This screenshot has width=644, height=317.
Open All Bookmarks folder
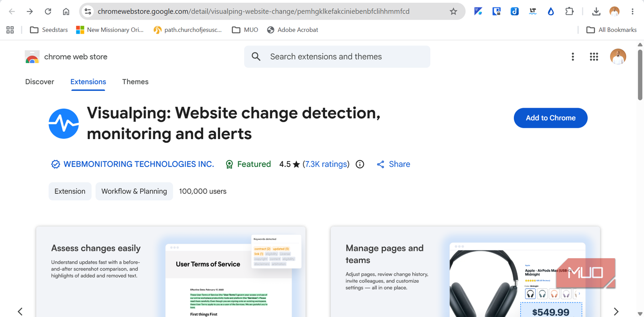click(x=612, y=30)
